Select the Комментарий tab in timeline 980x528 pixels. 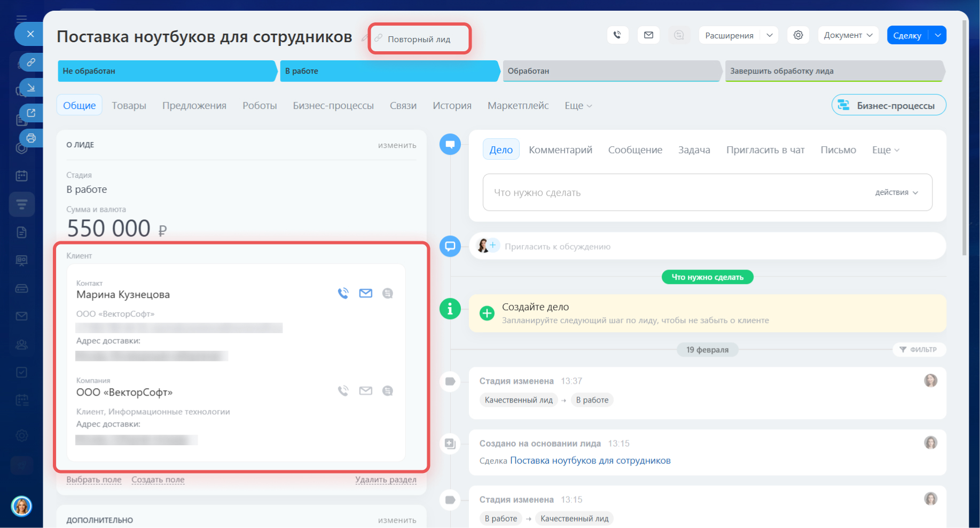tap(560, 150)
